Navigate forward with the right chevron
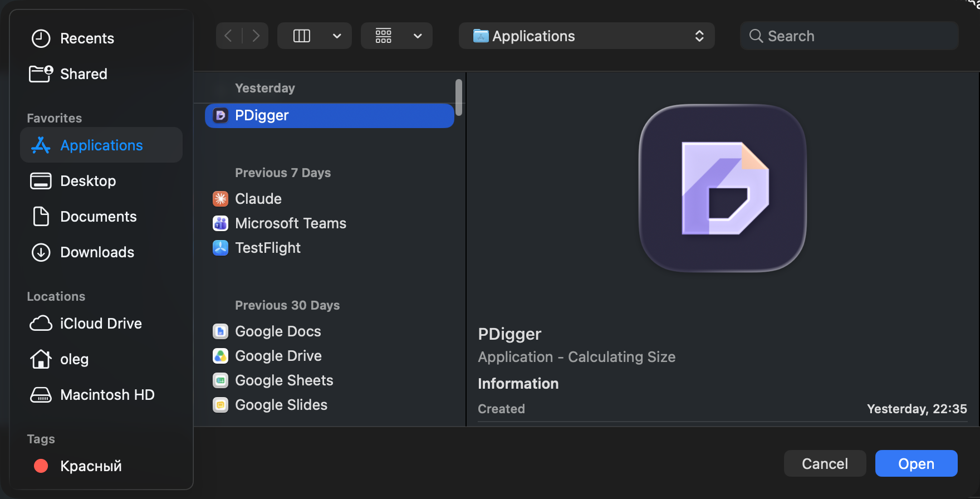 click(256, 36)
